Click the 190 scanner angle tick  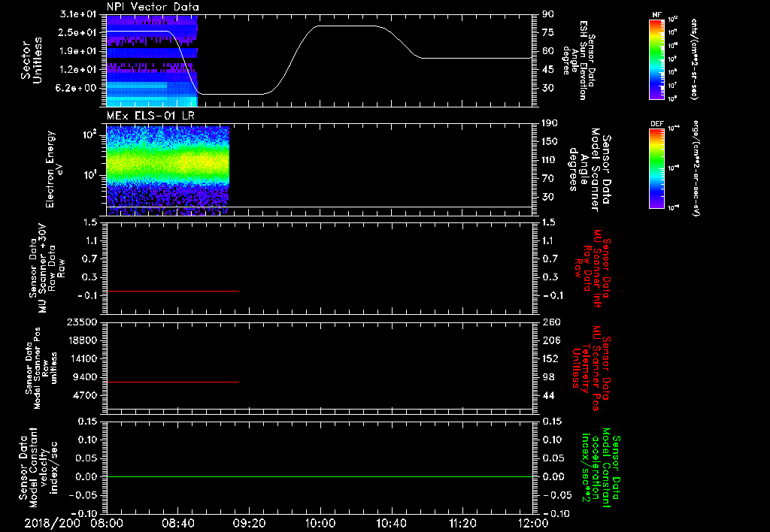coord(550,123)
